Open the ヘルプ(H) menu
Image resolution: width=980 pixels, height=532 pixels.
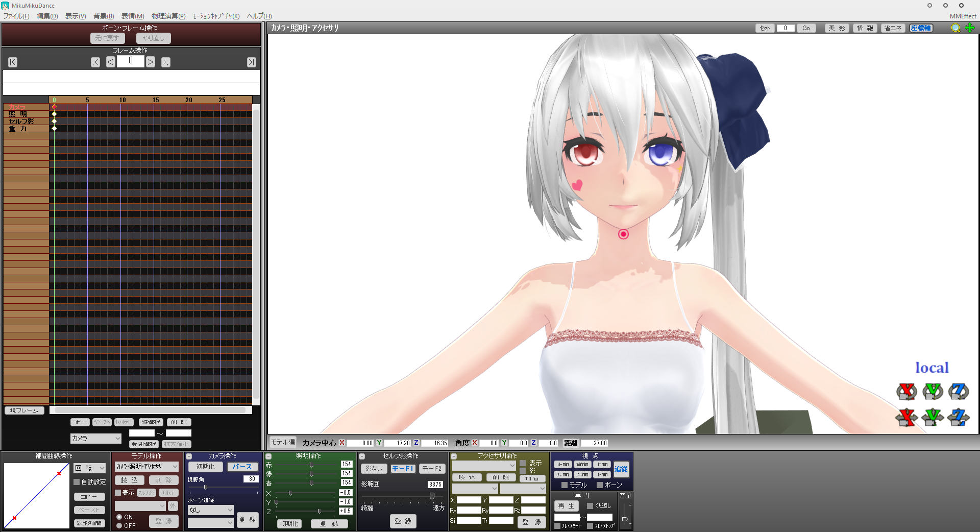tap(259, 16)
